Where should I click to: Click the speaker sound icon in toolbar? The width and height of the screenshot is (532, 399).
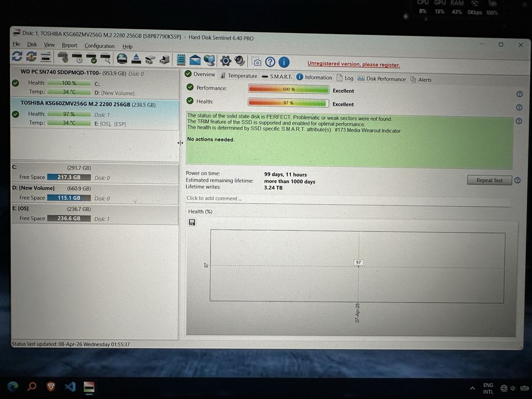pos(239,61)
